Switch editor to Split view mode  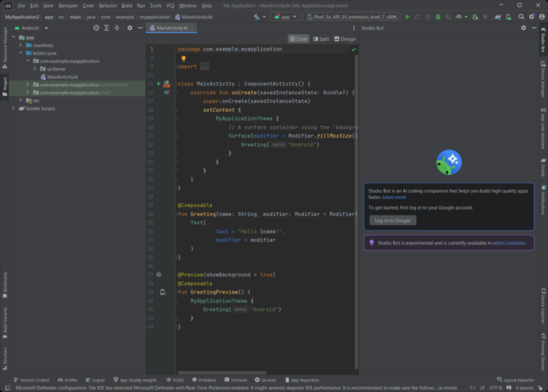coord(321,39)
